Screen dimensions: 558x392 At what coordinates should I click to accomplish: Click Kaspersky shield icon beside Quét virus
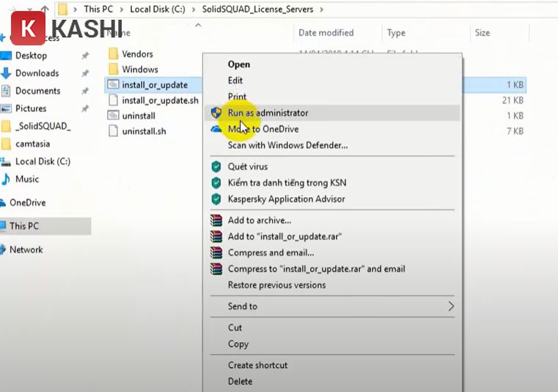tap(216, 166)
